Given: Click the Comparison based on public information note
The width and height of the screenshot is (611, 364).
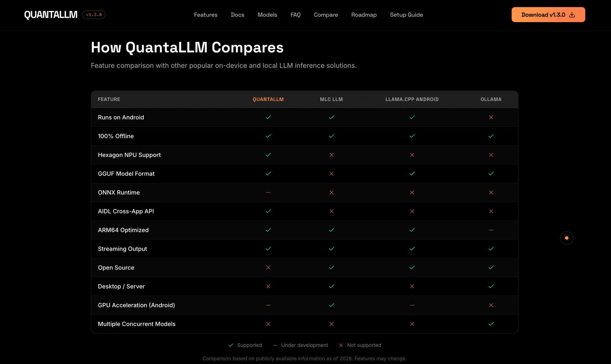Looking at the screenshot, I should pos(304,358).
